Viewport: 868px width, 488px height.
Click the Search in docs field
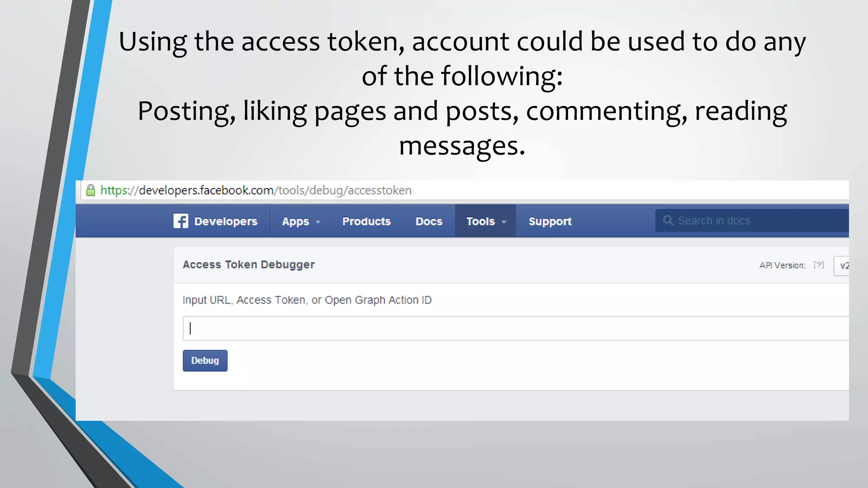click(752, 221)
